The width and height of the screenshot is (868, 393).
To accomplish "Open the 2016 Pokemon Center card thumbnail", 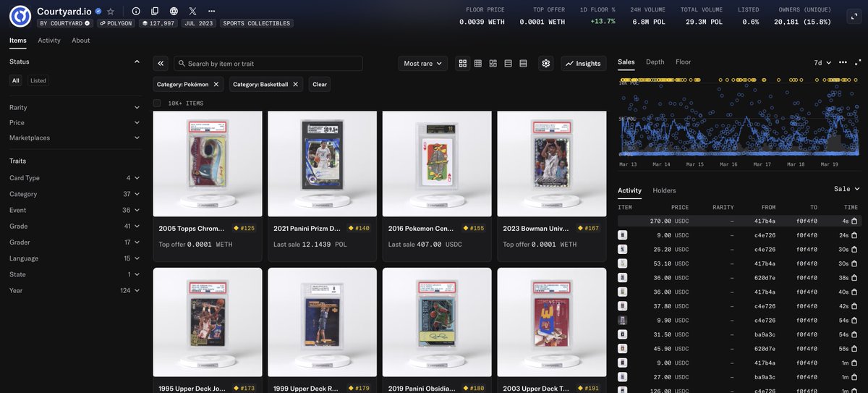I will 437,164.
